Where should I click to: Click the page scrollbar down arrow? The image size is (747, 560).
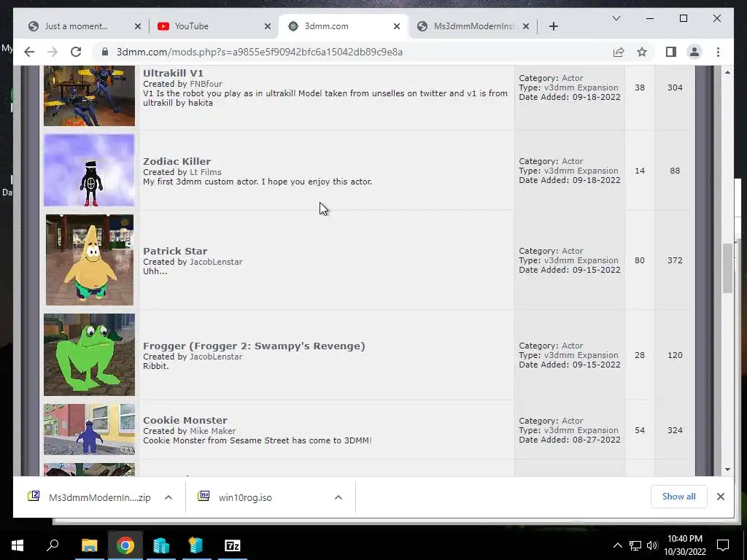click(727, 470)
